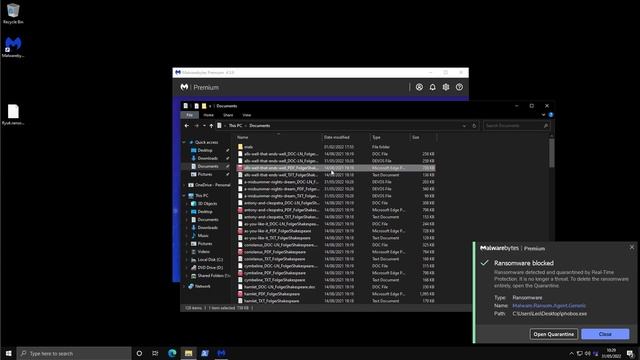Select hamlet_PDF_FolgerShakespeare file
640x360 pixels.
coord(336,294)
